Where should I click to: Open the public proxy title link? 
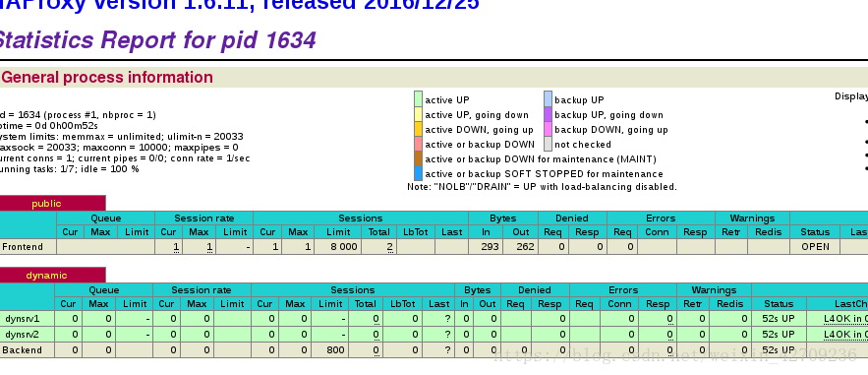(x=46, y=204)
